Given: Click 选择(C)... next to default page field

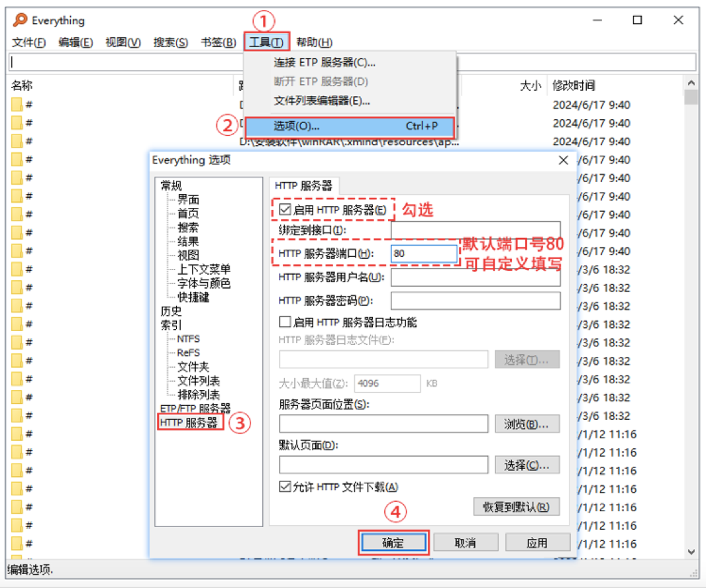Looking at the screenshot, I should coord(527,465).
